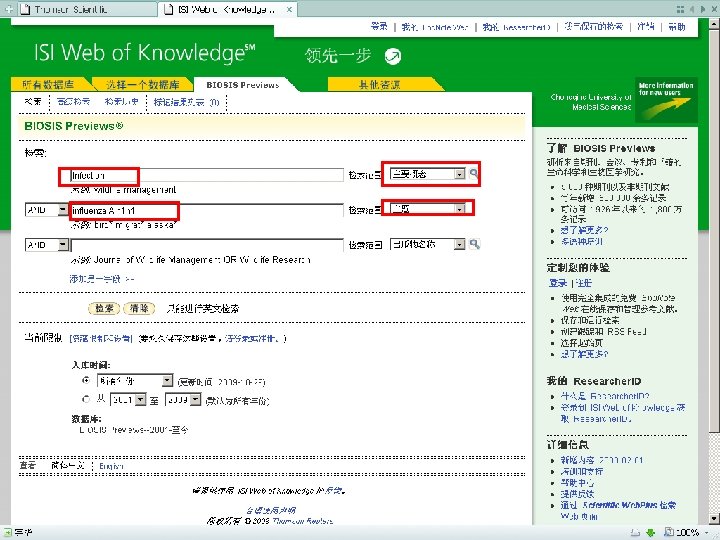Click the page zoom icon in status bar
Image resolution: width=720 pixels, height=540 pixels.
pos(669,533)
